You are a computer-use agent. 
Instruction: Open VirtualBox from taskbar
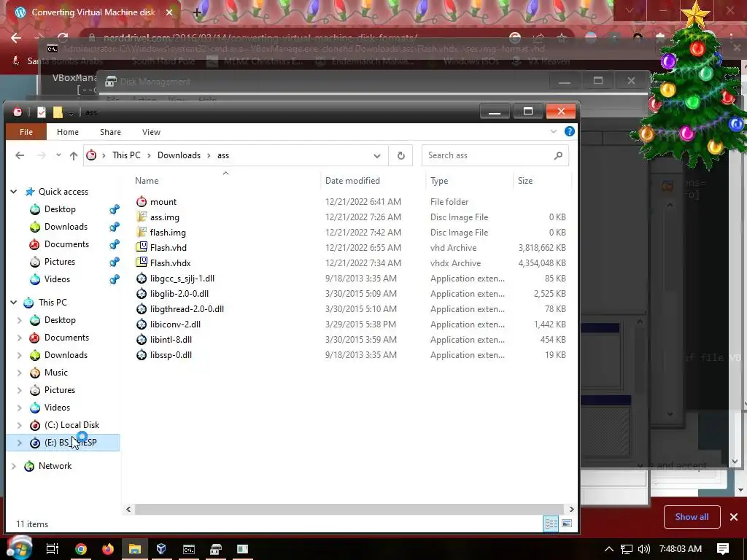click(x=161, y=549)
